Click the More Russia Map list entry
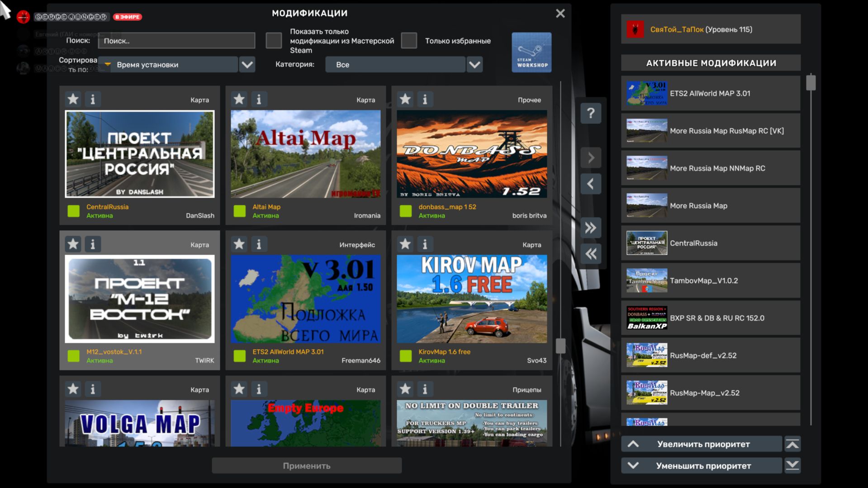868x488 pixels. (x=711, y=206)
